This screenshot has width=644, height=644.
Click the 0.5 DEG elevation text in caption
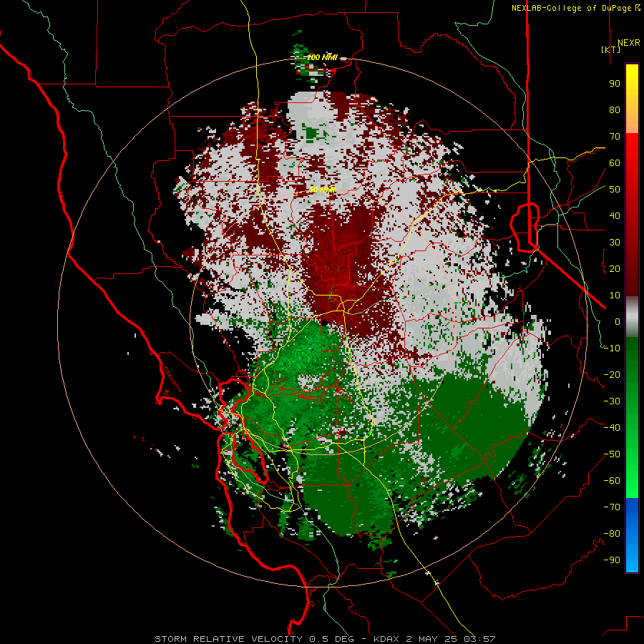click(330, 639)
